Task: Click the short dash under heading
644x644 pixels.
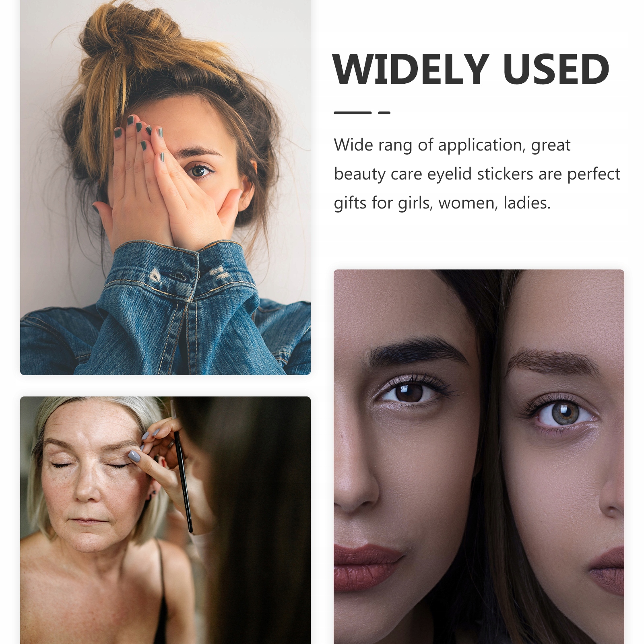Action: click(x=384, y=113)
